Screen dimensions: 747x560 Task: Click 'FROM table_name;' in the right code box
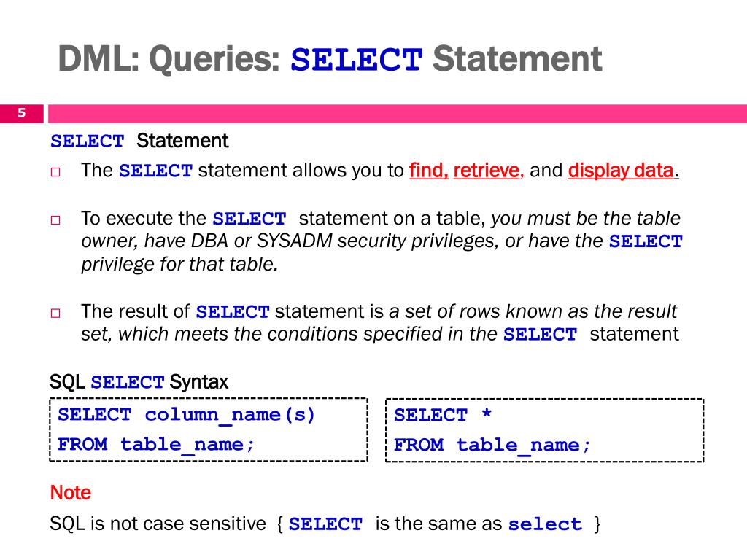[x=492, y=446]
